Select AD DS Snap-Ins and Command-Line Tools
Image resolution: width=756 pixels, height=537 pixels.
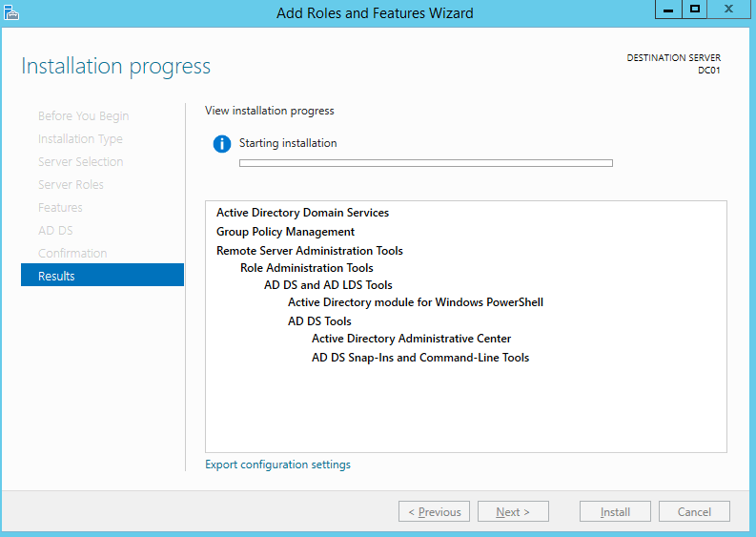tap(420, 358)
